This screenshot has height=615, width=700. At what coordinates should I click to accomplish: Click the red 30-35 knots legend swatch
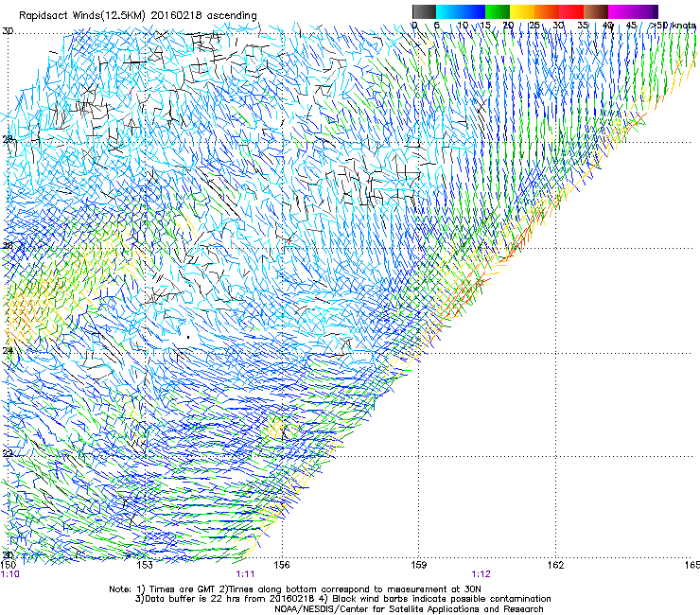pyautogui.click(x=571, y=11)
